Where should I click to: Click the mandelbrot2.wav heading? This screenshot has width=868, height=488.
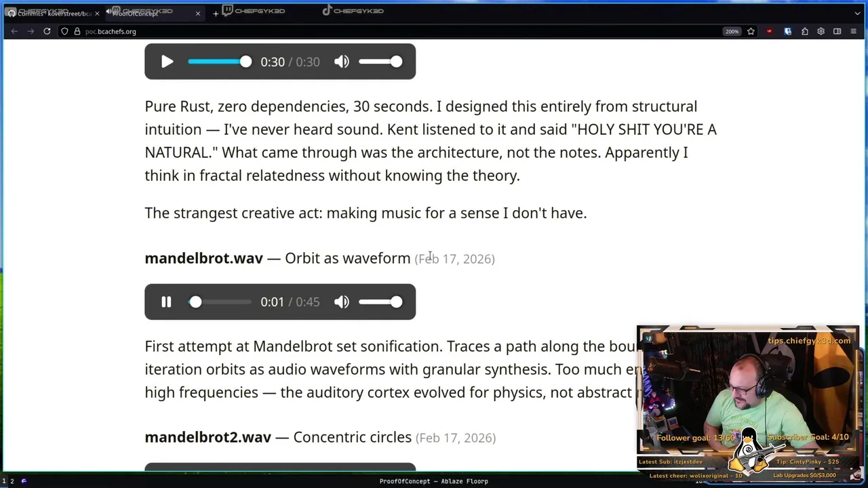pyautogui.click(x=208, y=437)
